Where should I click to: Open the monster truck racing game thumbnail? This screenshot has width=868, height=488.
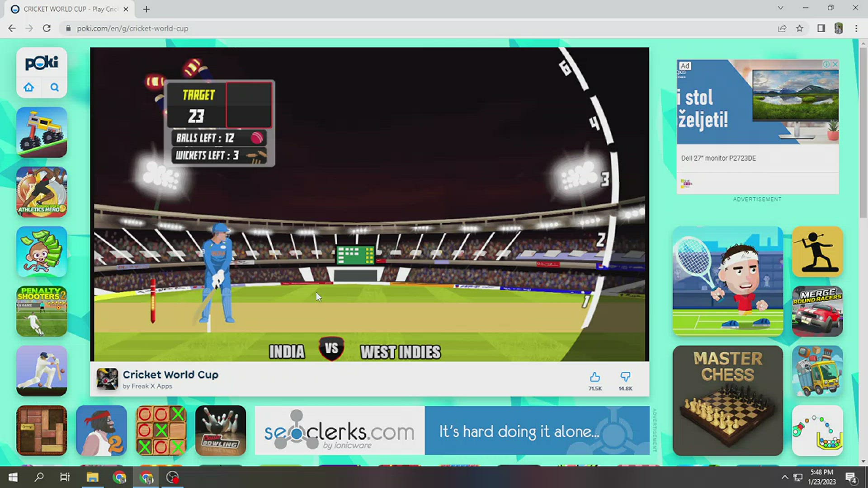point(41,132)
